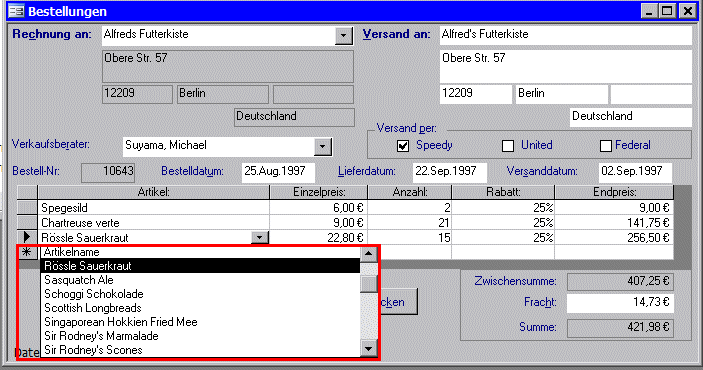Click the shipping country Deutschland field

pos(631,117)
